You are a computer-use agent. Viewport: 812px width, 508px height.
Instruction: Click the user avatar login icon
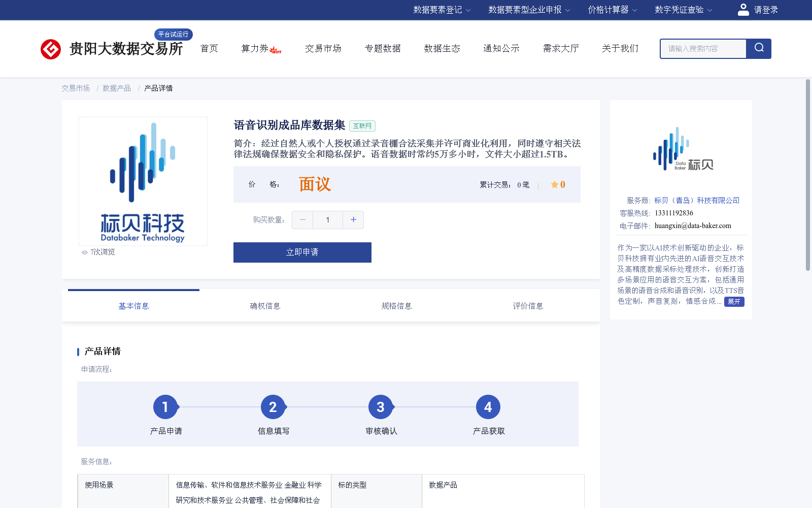pos(743,10)
